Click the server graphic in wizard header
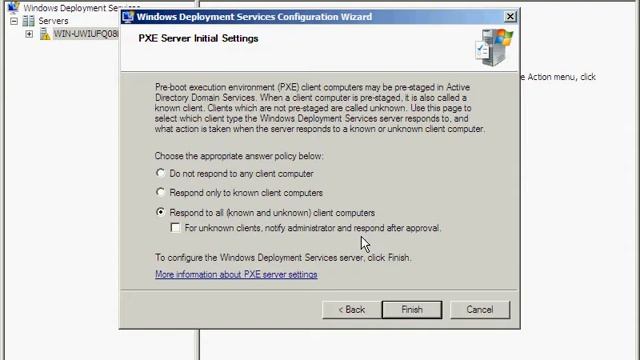 click(494, 47)
